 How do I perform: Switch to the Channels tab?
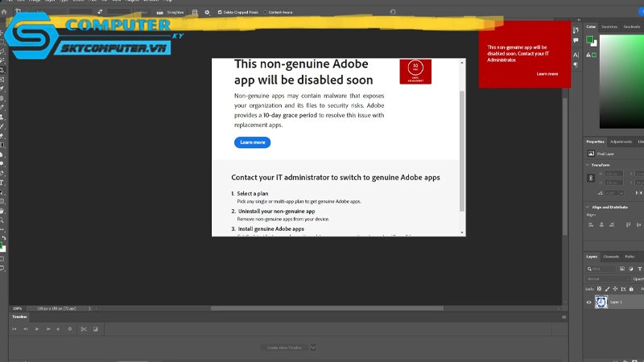point(611,257)
